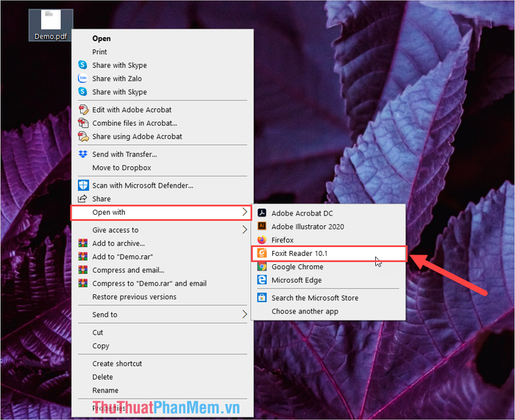Click the Google Chrome icon in submenu
The width and height of the screenshot is (515, 420).
(x=262, y=266)
